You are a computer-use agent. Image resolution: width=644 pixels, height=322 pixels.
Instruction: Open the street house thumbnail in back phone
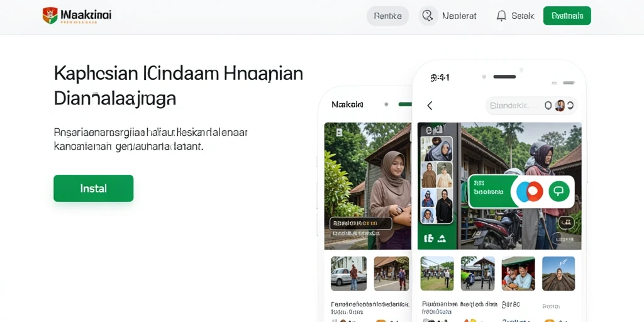pyautogui.click(x=391, y=274)
